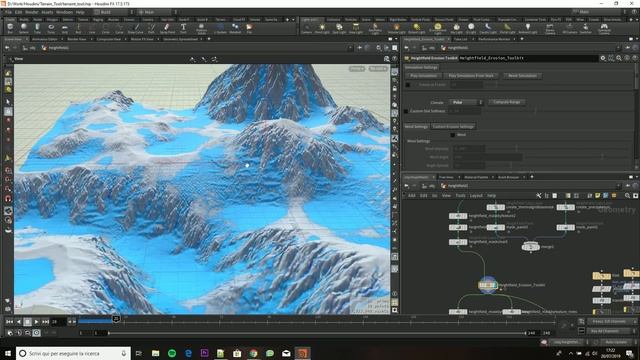Viewport: 640px width, 360px height.
Task: Open the Build desktop dropdown
Action: (x=113, y=12)
